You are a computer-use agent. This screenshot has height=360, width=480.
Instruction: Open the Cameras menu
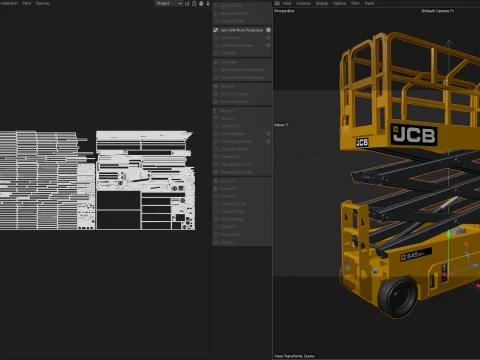[303, 3]
